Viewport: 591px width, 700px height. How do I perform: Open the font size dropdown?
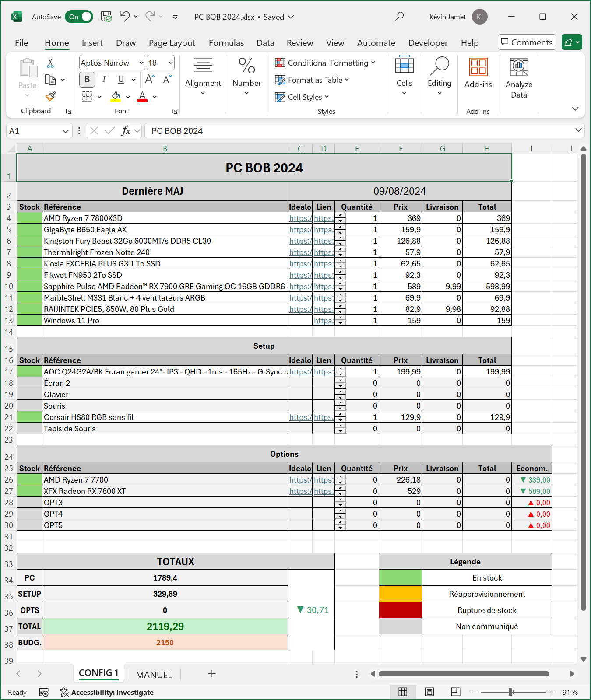click(171, 63)
